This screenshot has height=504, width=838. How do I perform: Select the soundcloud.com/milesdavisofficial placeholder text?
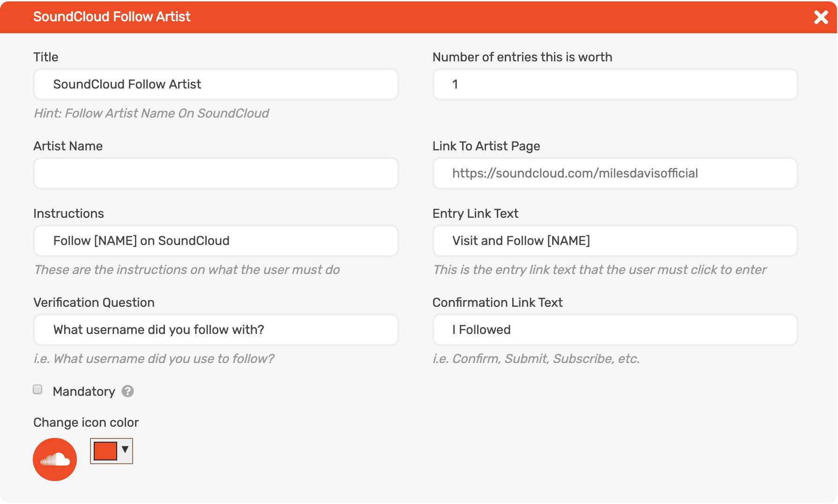(575, 173)
